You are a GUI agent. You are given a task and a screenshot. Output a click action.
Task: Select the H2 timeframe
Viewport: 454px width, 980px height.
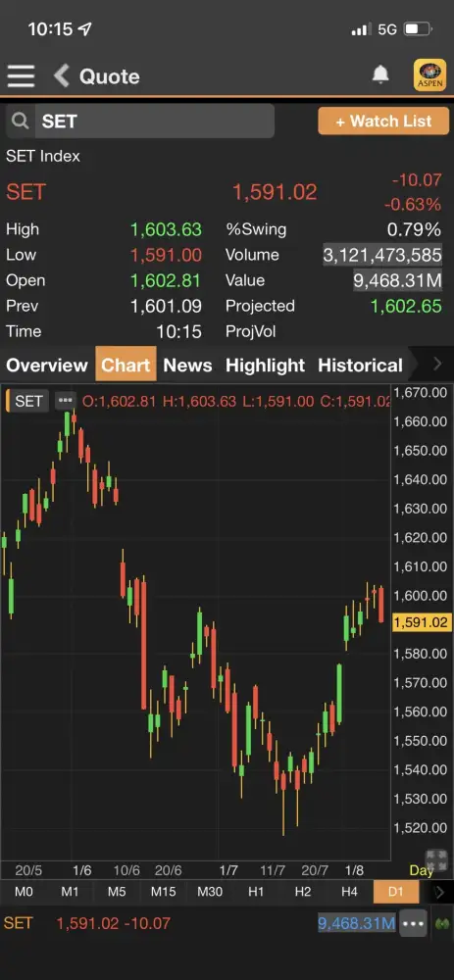pyautogui.click(x=303, y=892)
